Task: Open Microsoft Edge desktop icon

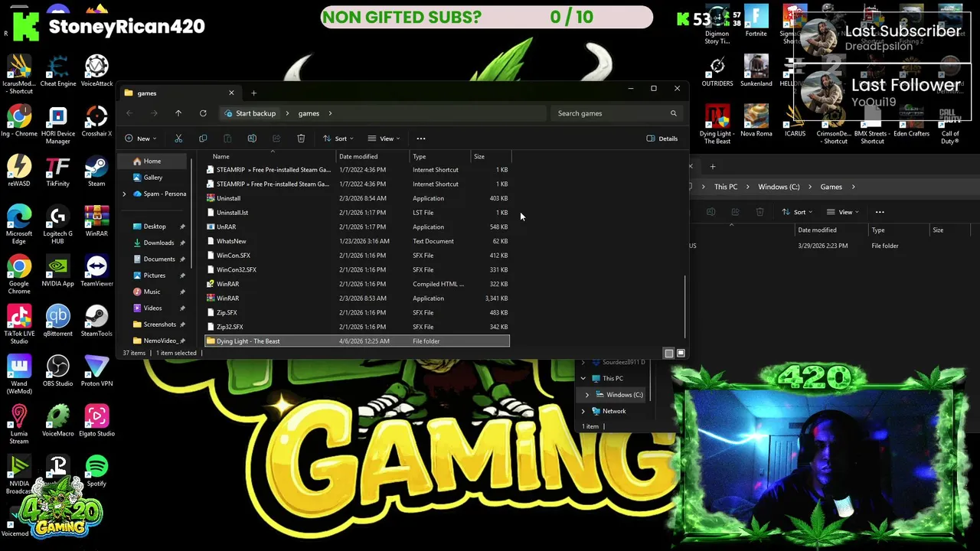Action: point(19,225)
